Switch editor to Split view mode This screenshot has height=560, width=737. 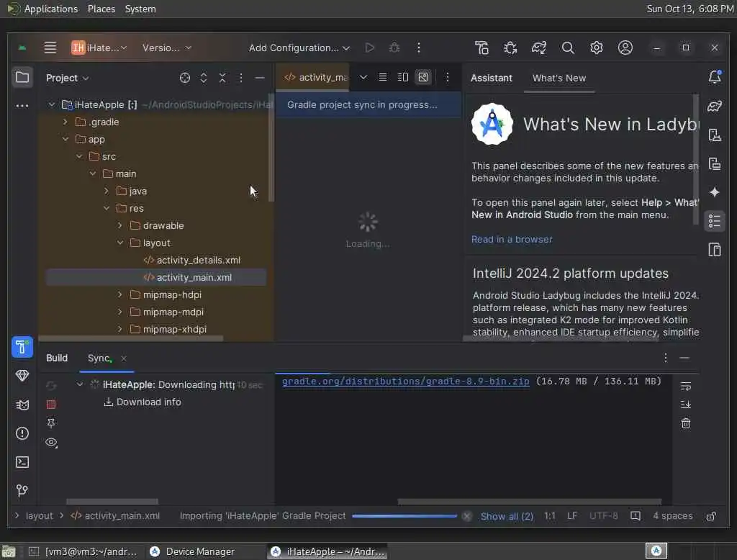click(403, 77)
